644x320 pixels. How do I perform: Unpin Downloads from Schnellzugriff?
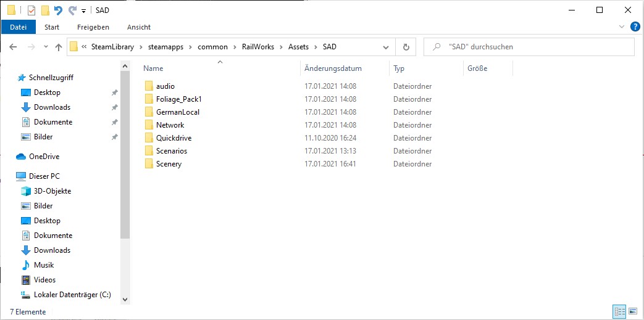(x=114, y=107)
